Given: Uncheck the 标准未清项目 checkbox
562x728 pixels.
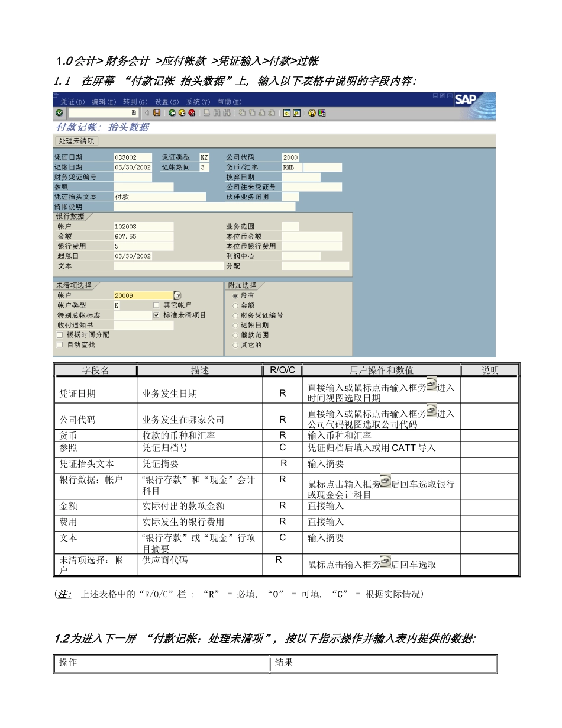Looking at the screenshot, I should tap(156, 315).
